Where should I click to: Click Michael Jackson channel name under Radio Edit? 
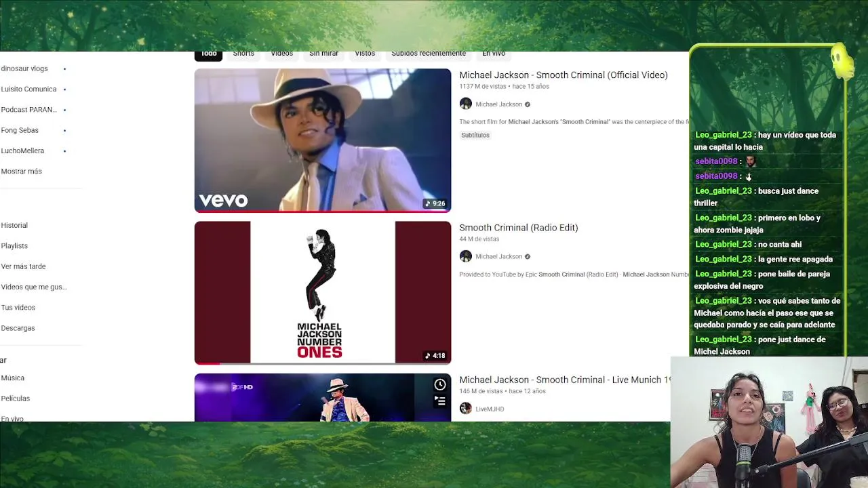coord(498,257)
